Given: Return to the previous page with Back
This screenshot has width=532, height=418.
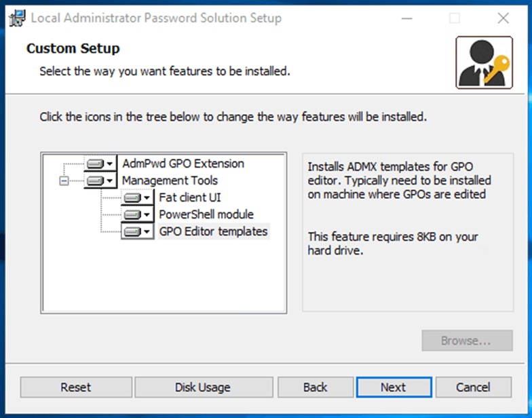Looking at the screenshot, I should point(316,387).
